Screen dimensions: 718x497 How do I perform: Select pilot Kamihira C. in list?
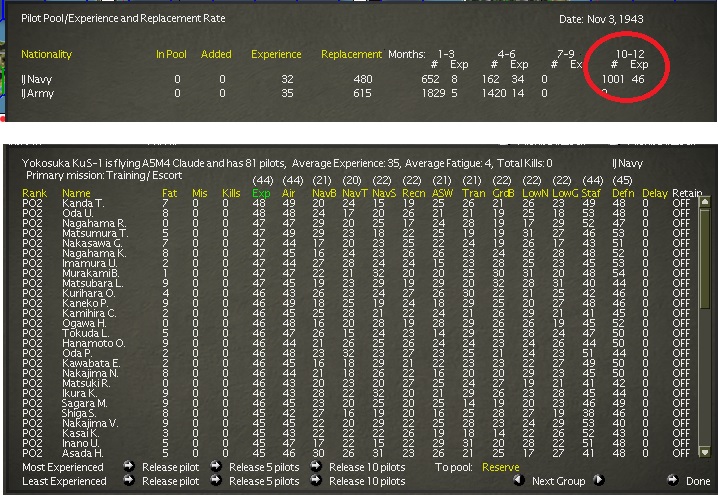click(x=89, y=313)
